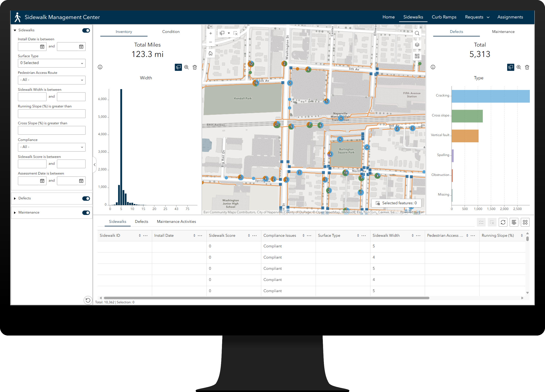Click the map home extent icon
Screen dimensions: 545x392
(x=211, y=54)
